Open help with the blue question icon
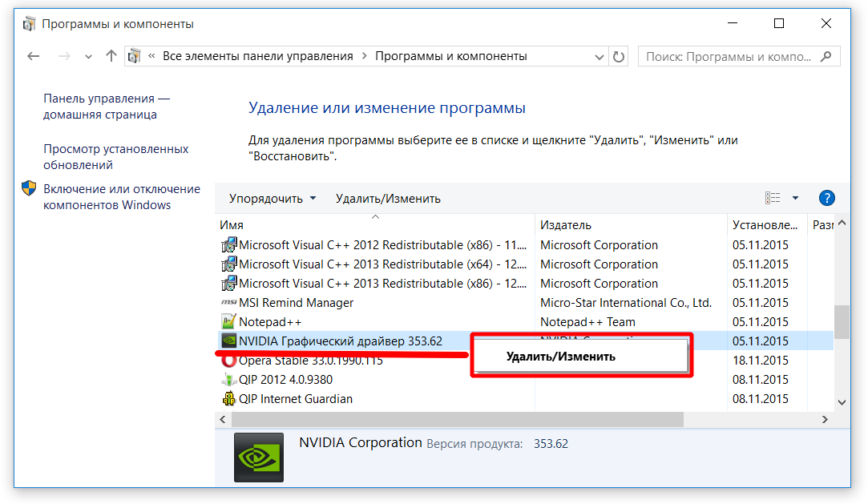 point(827,199)
